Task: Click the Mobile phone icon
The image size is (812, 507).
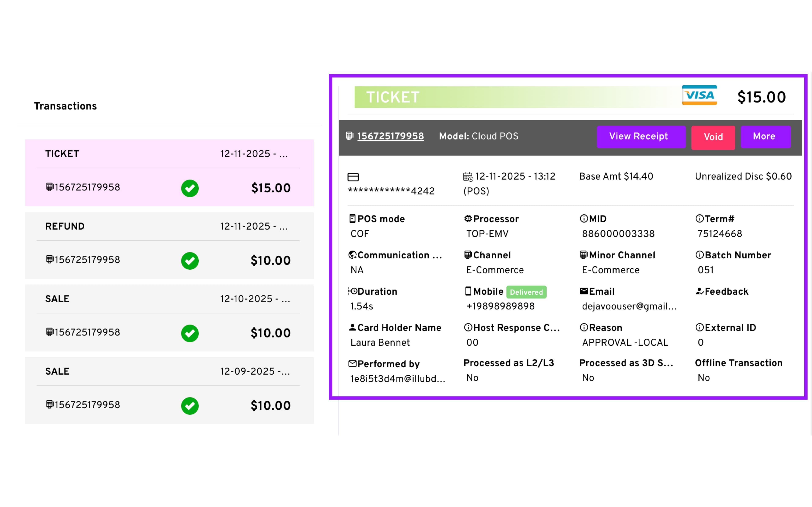Action: tap(468, 291)
